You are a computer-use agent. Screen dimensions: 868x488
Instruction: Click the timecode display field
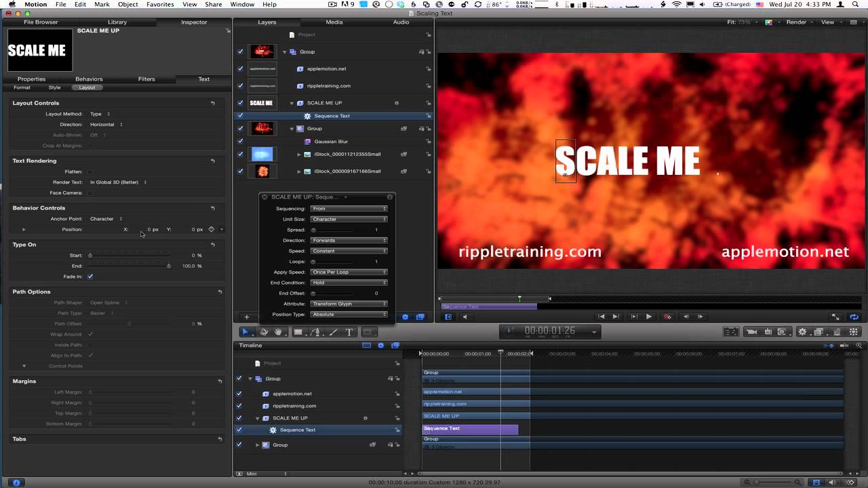(x=550, y=331)
